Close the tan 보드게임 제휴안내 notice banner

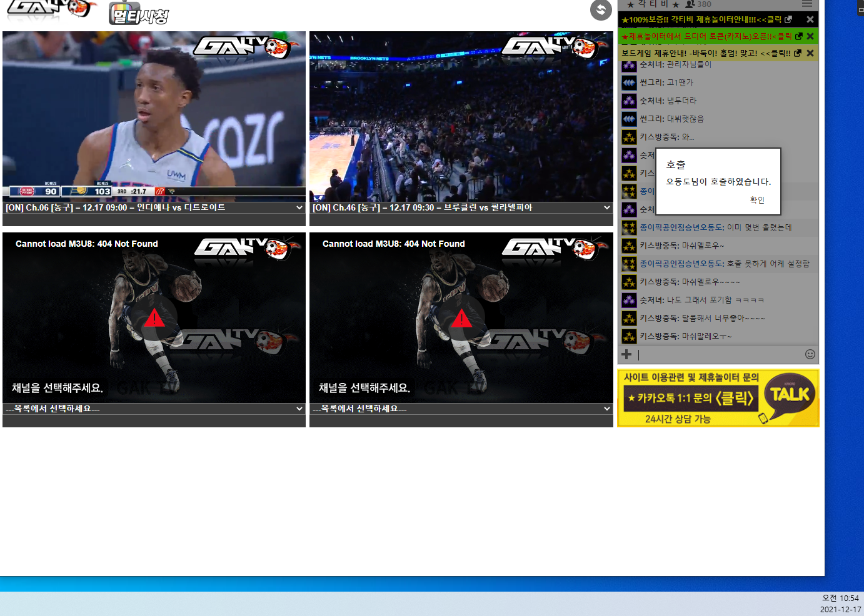[x=810, y=53]
